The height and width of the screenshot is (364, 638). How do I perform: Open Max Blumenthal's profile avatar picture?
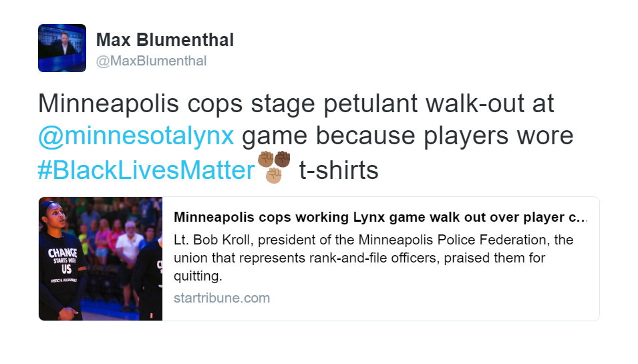(x=62, y=48)
